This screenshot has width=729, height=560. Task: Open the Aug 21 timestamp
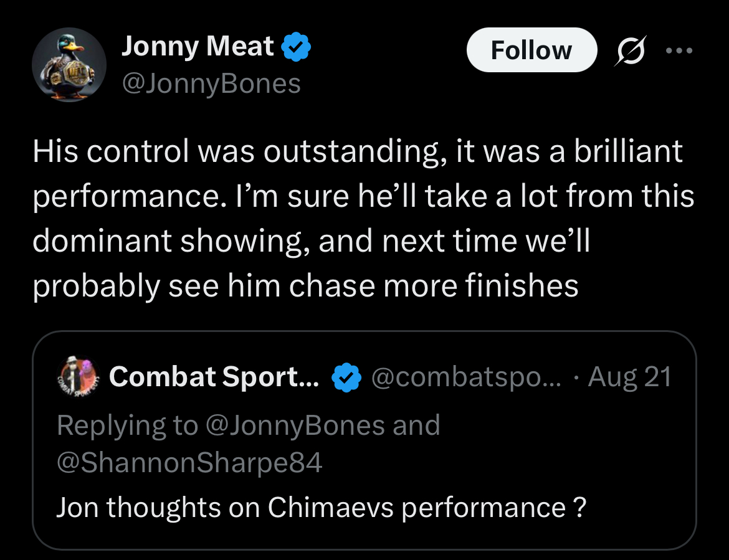coord(629,377)
